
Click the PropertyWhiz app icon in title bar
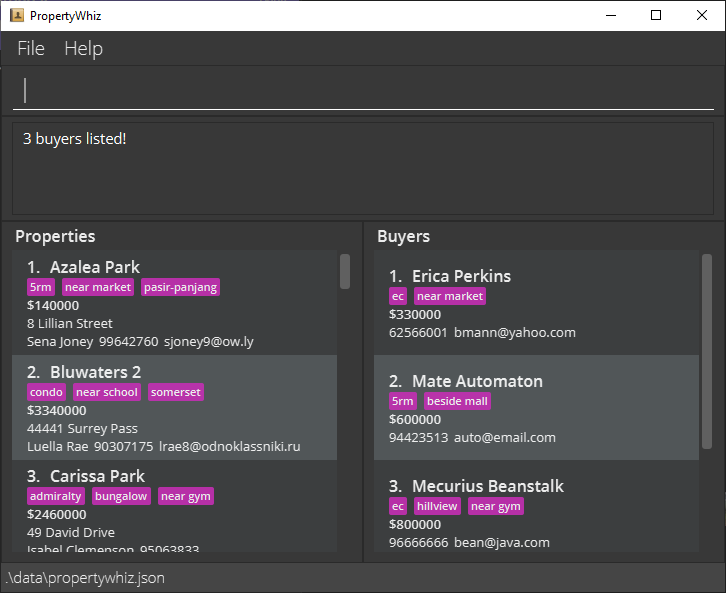click(17, 16)
